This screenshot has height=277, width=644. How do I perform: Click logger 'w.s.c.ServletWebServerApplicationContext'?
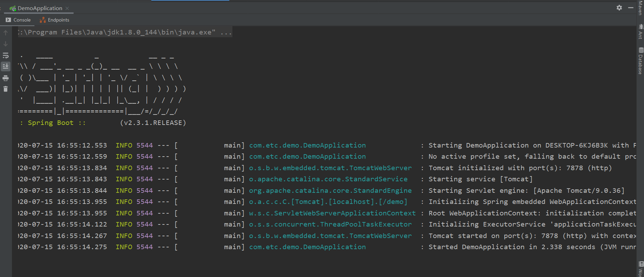pyautogui.click(x=332, y=213)
